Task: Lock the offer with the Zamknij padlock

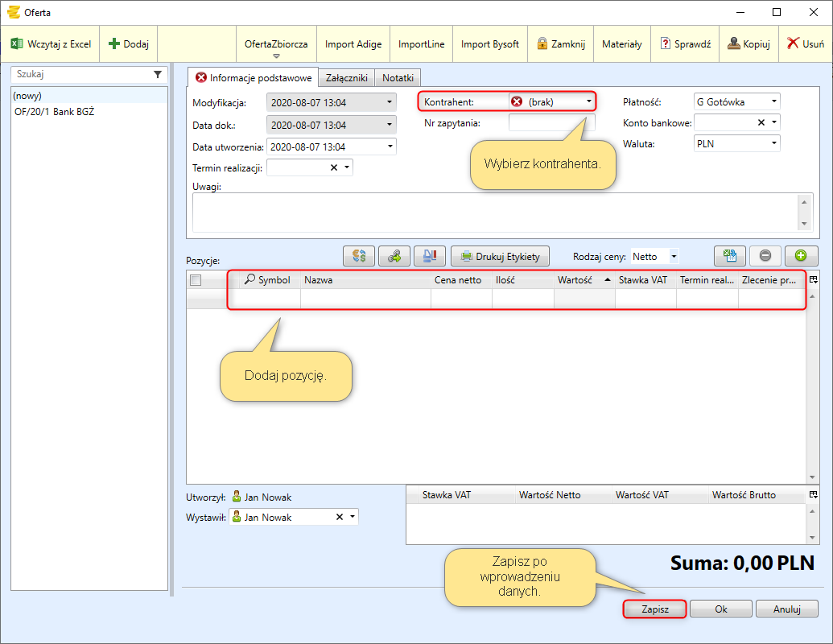Action: 542,43
